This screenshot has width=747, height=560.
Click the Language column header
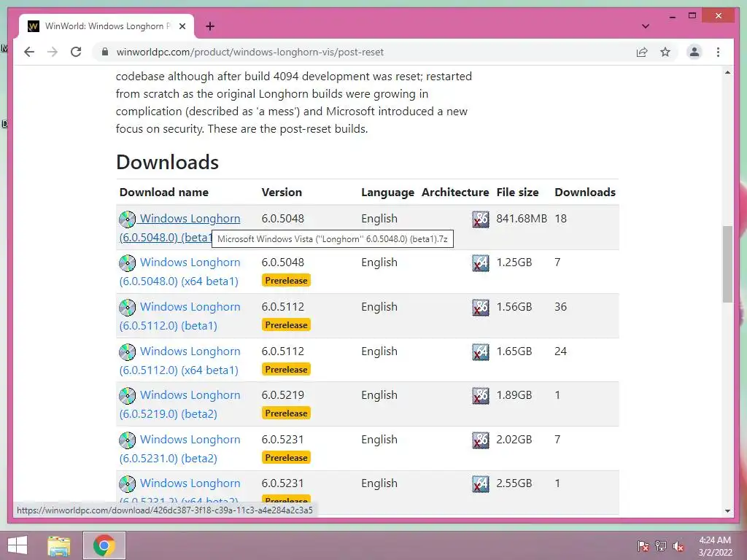point(387,192)
